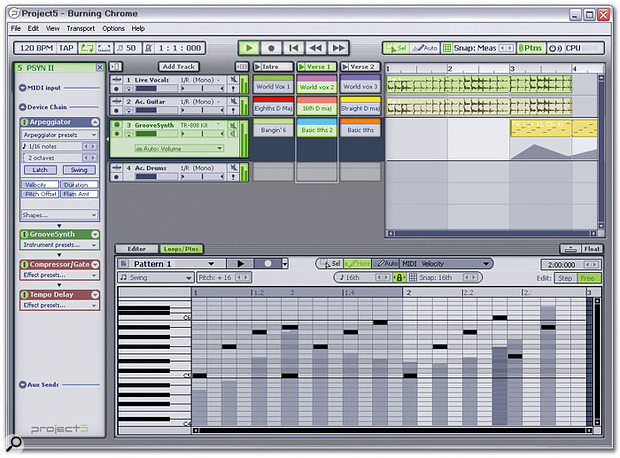Arm record on Live Vocals track
Screen dimensions: 620x458
tap(116, 89)
